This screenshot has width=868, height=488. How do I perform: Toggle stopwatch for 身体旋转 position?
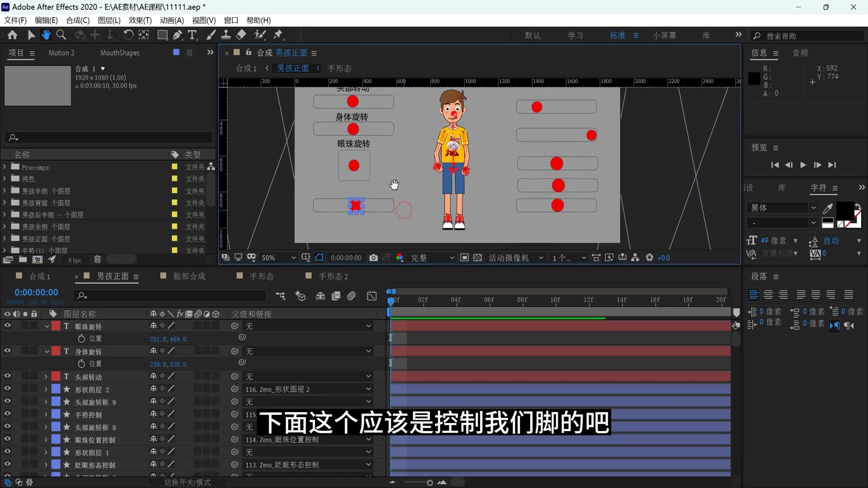point(81,364)
